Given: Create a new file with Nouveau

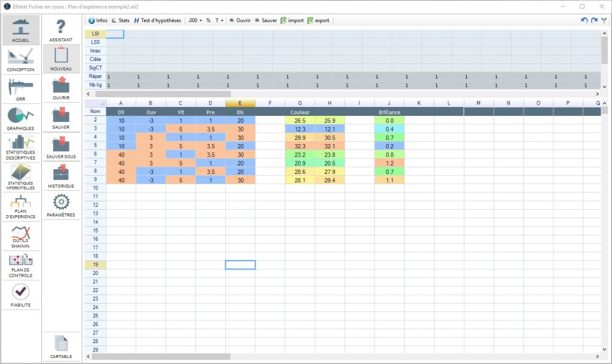Looking at the screenshot, I should (x=61, y=59).
